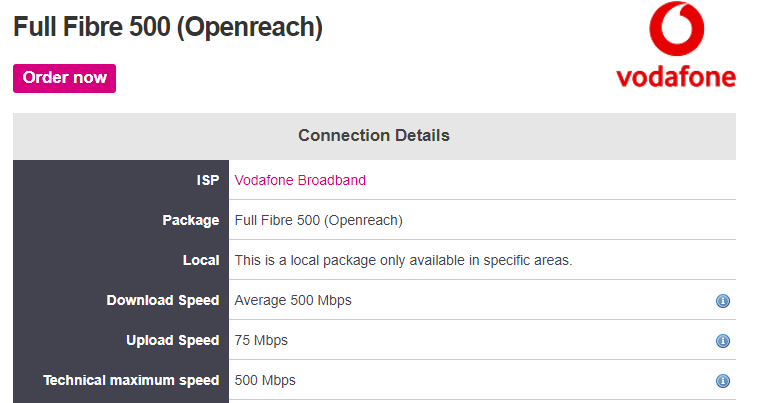Click the Download Speed info icon
757x403 pixels.
[x=723, y=301]
